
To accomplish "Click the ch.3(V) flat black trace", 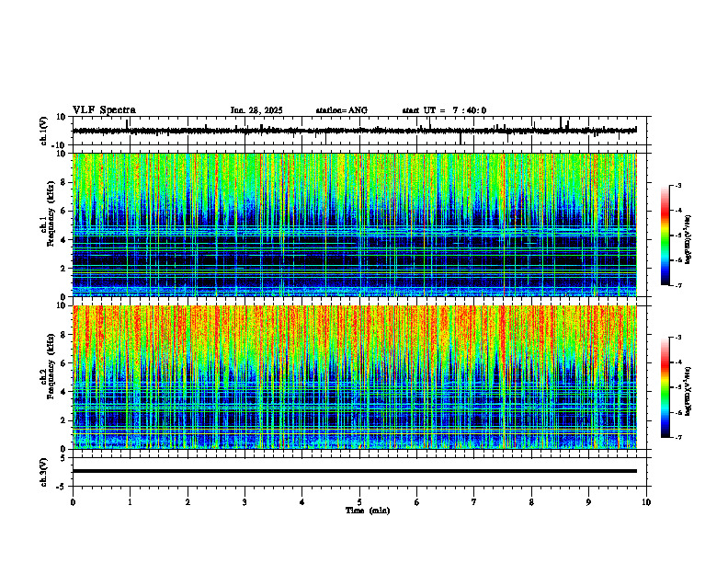I will (x=355, y=471).
